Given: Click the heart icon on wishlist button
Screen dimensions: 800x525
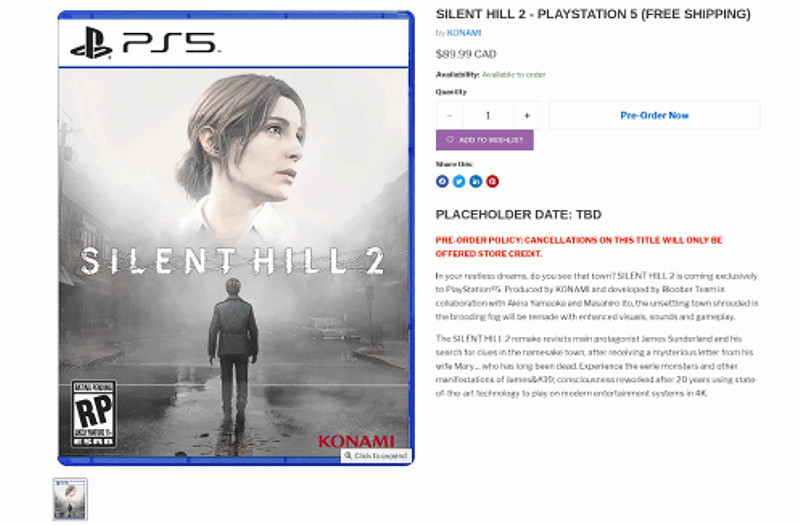Looking at the screenshot, I should pyautogui.click(x=449, y=140).
